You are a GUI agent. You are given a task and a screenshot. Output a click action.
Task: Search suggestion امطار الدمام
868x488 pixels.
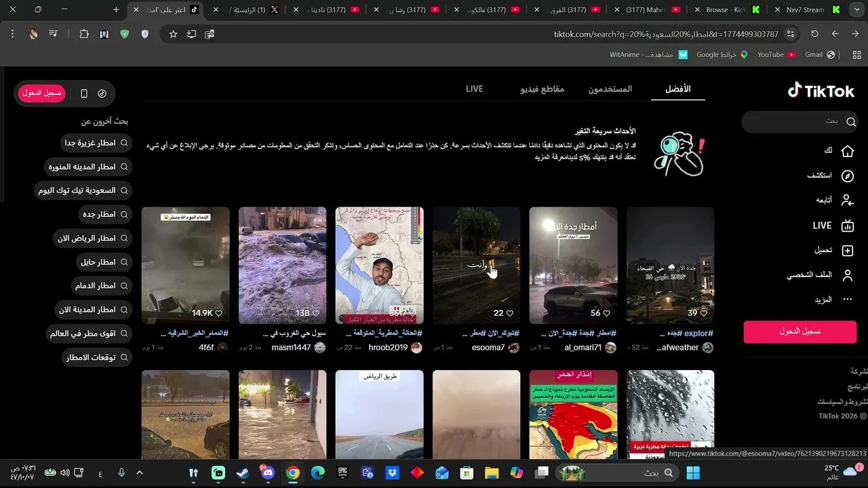coord(101,286)
